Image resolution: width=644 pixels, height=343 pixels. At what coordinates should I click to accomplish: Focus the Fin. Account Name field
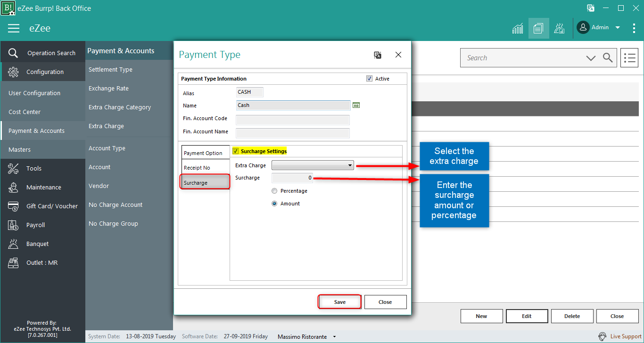pyautogui.click(x=293, y=133)
